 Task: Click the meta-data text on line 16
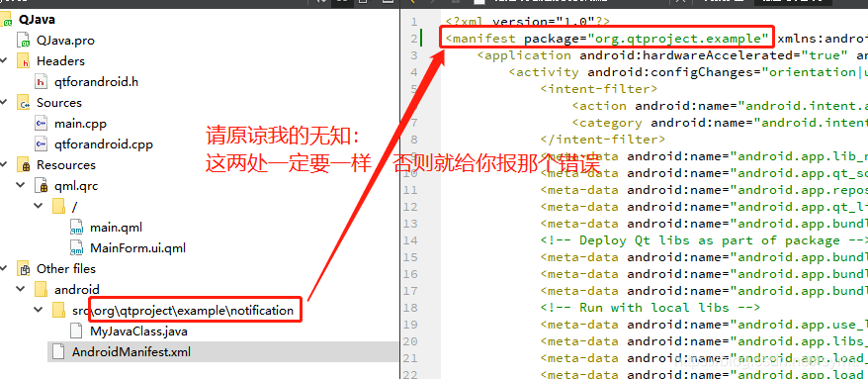click(704, 274)
